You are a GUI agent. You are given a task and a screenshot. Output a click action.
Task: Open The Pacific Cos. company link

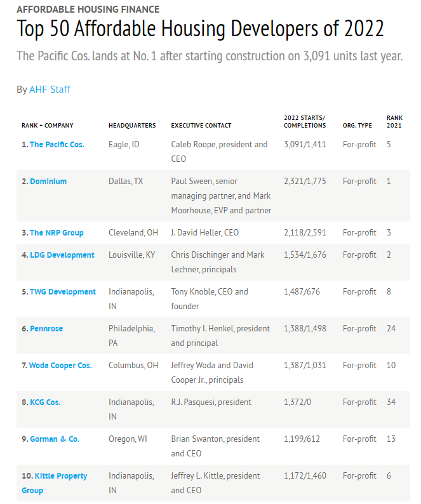(x=57, y=145)
